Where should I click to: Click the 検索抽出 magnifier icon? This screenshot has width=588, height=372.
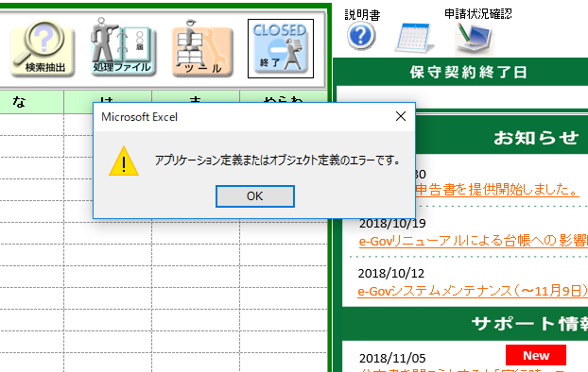point(43,49)
